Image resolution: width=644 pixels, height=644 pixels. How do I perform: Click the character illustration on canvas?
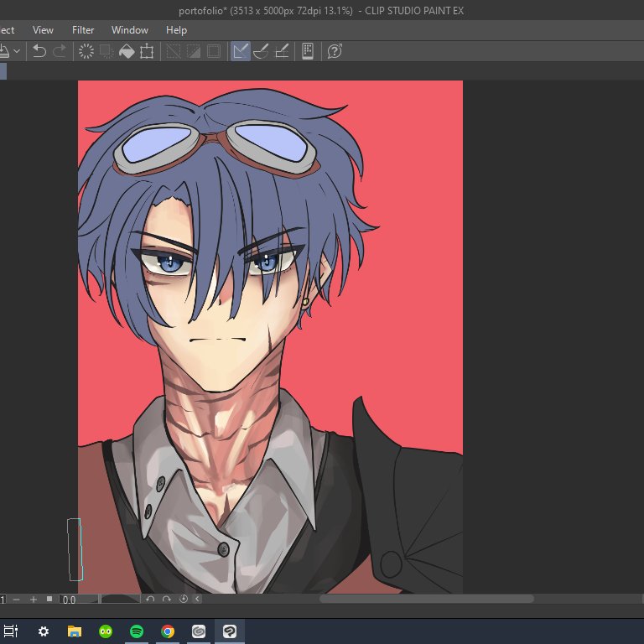(270, 337)
